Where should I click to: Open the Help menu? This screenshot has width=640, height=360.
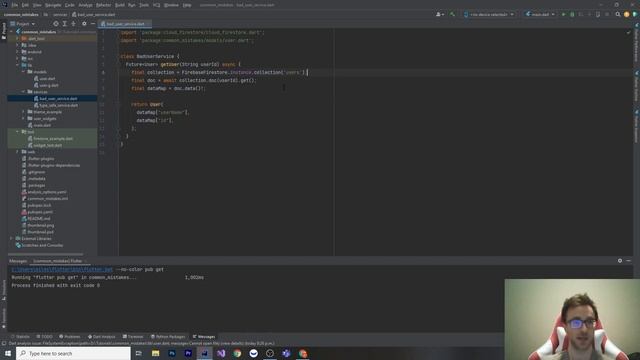(187, 5)
